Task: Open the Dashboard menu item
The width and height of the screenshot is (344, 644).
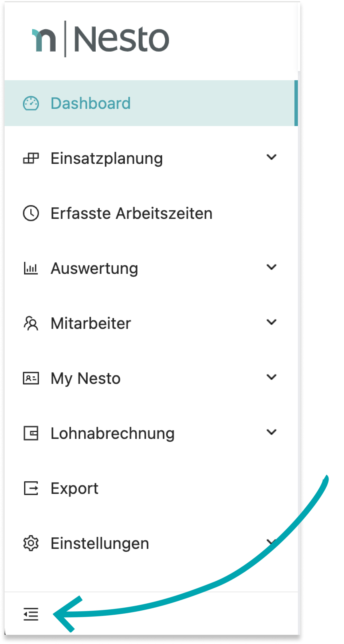Action: (91, 103)
